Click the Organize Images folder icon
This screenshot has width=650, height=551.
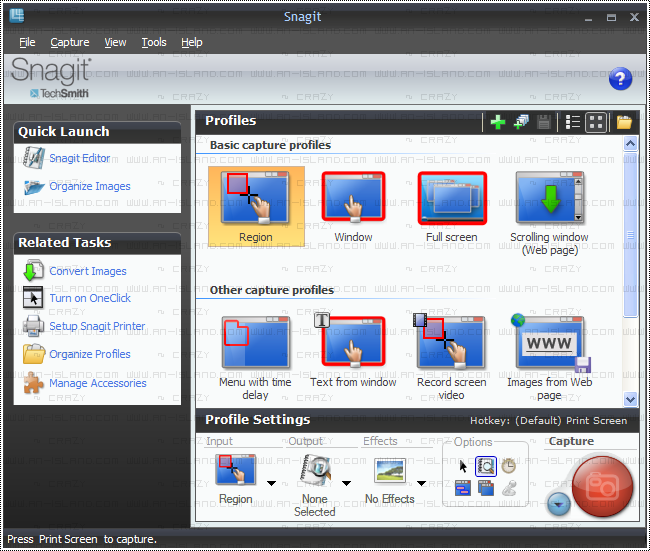pyautogui.click(x=34, y=187)
